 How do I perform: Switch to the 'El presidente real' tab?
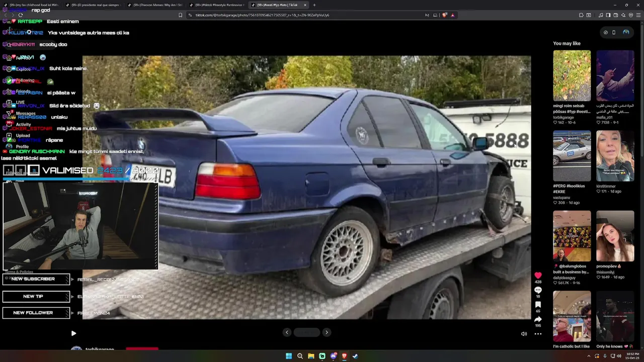(x=93, y=5)
